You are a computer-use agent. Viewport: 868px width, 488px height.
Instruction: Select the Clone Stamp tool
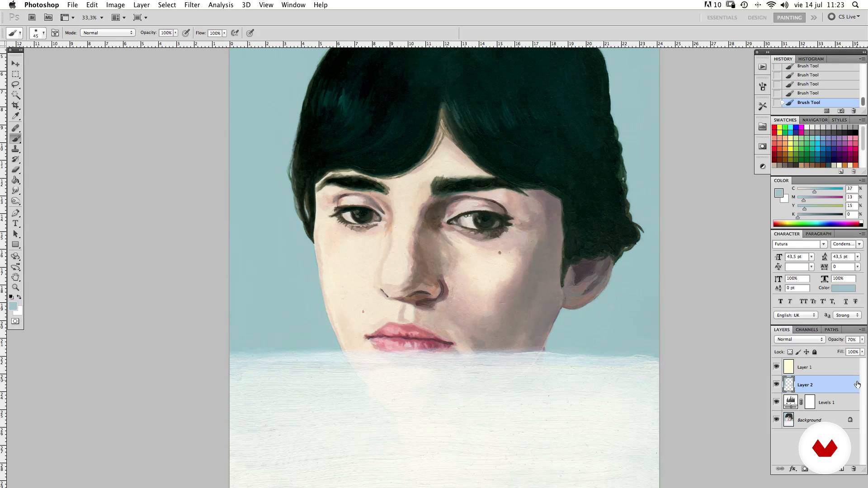(x=15, y=149)
